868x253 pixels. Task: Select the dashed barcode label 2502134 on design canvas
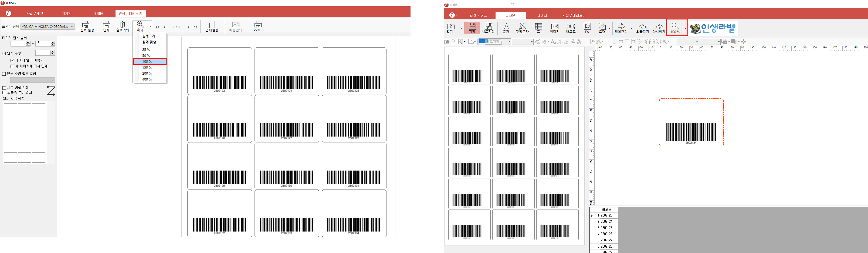click(x=691, y=122)
